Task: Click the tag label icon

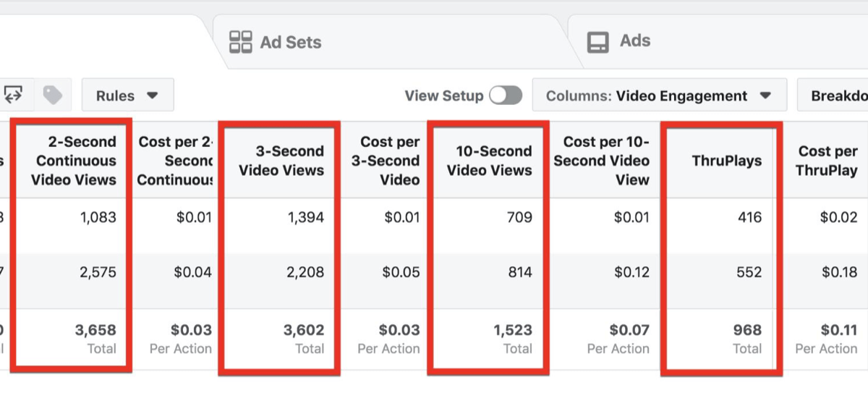Action: tap(53, 95)
